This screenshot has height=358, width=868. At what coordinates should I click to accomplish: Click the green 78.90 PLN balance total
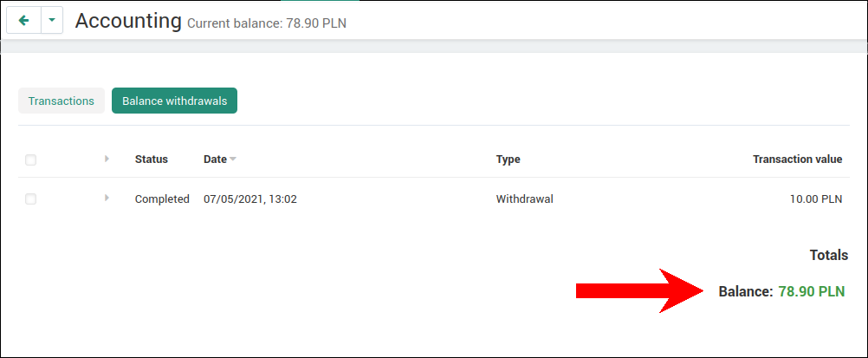812,291
